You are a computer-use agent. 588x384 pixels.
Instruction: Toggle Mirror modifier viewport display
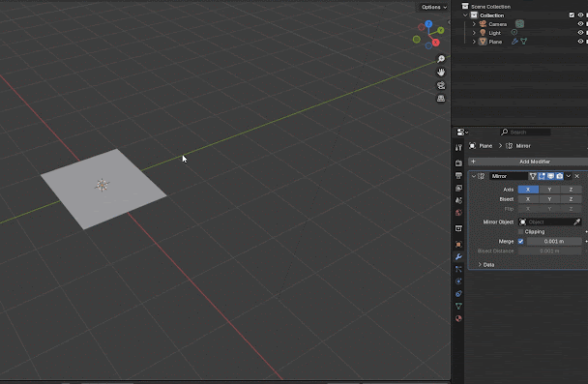(550, 176)
